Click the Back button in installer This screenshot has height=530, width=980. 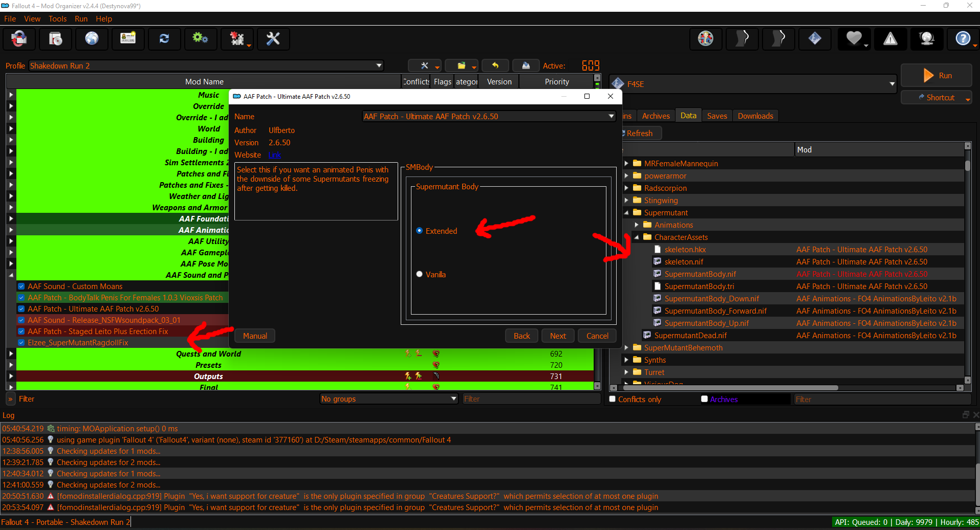pyautogui.click(x=521, y=336)
